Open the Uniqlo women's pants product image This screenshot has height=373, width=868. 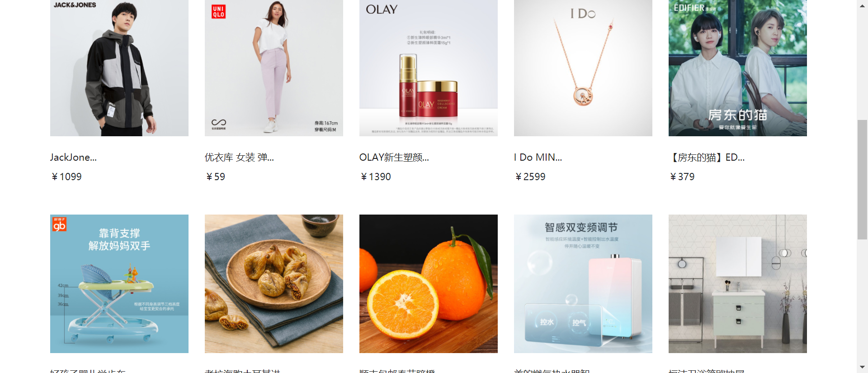pyautogui.click(x=274, y=68)
